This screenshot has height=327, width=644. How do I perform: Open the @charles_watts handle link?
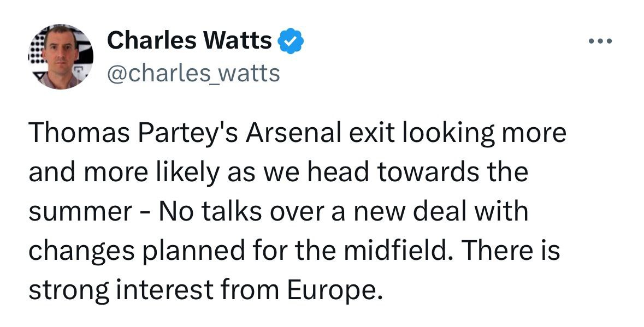(193, 72)
